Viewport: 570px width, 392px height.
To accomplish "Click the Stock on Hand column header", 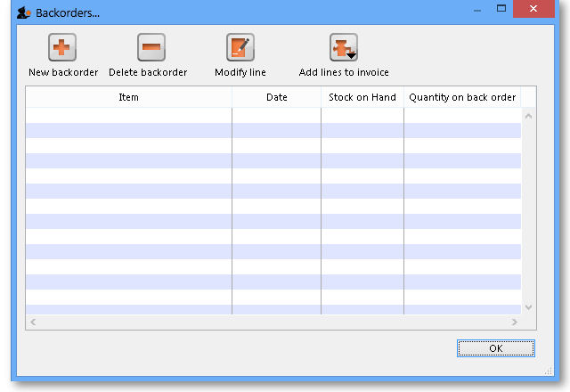I will [x=362, y=97].
